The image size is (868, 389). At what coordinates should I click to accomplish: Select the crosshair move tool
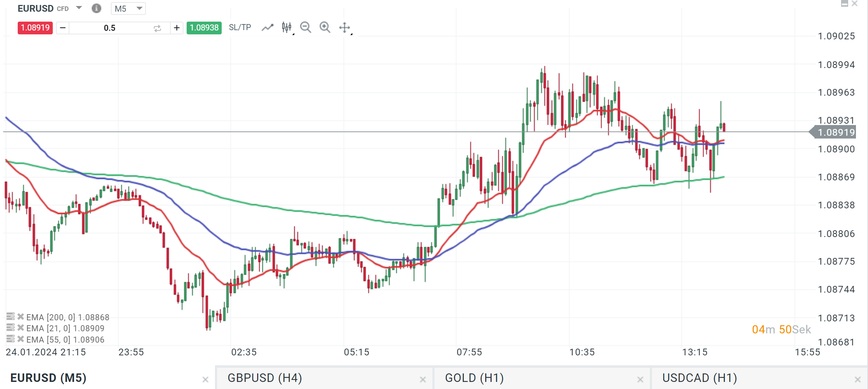tap(344, 27)
